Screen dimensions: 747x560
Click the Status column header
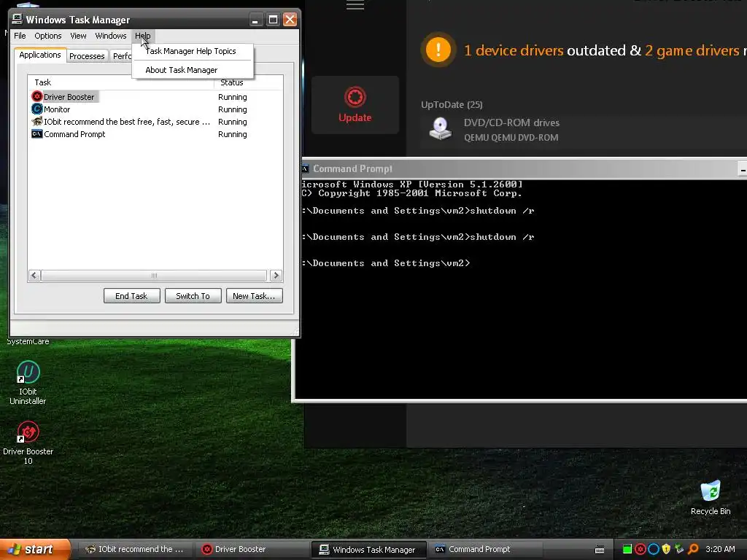coord(248,82)
